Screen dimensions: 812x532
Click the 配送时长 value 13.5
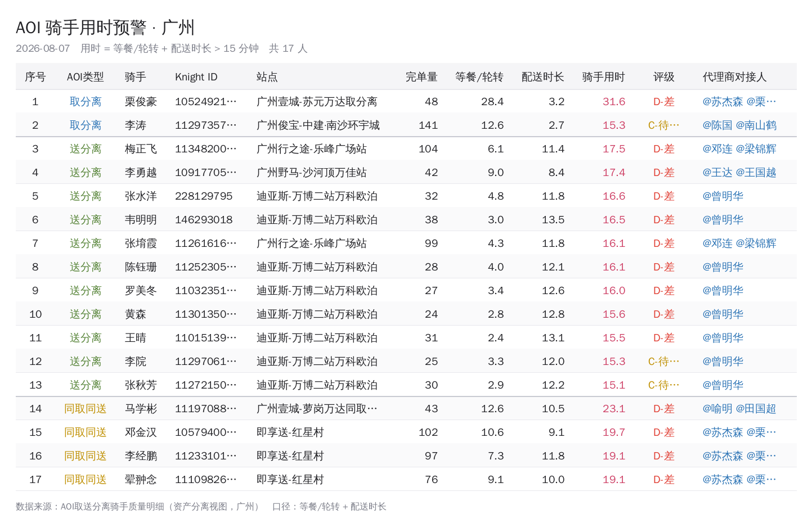(553, 220)
